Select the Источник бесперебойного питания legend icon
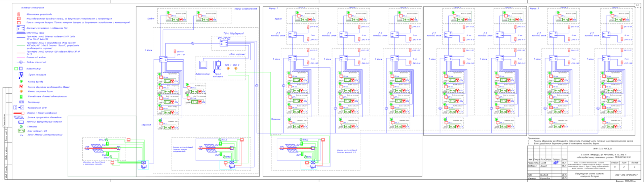Screen dimensions: 644x182 [21, 122]
